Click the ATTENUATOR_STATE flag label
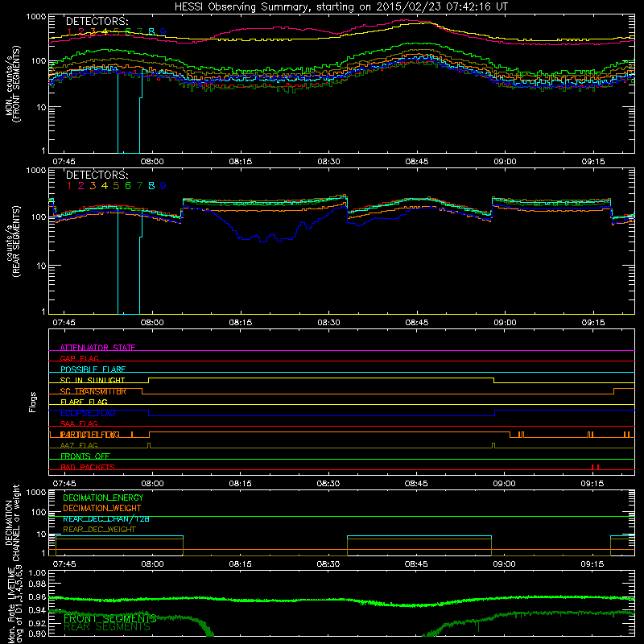Screen dimensions: 644x644 [97, 348]
